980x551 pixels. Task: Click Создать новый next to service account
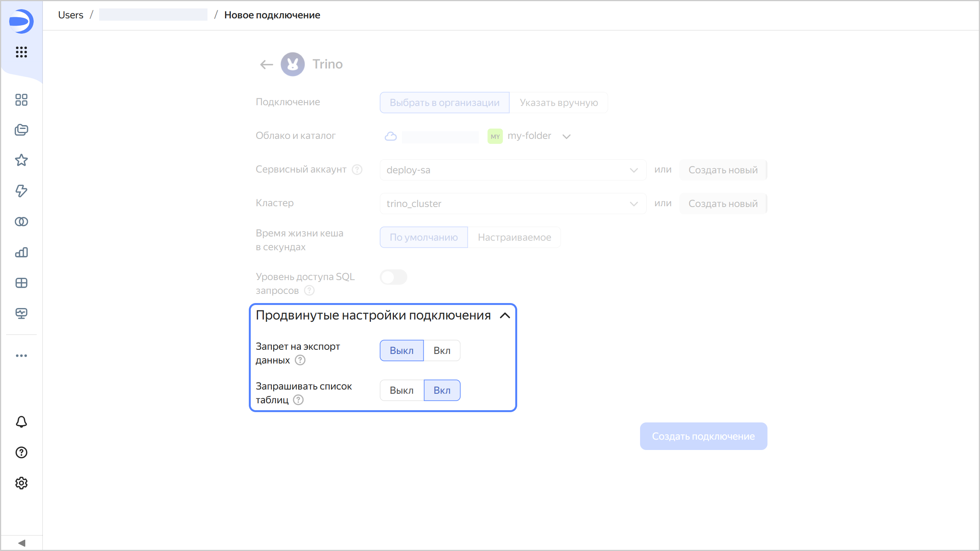click(723, 170)
